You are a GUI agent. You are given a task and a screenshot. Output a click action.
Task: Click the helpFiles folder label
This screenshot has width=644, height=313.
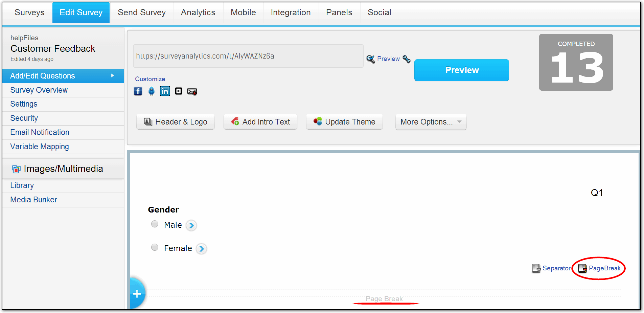(24, 38)
